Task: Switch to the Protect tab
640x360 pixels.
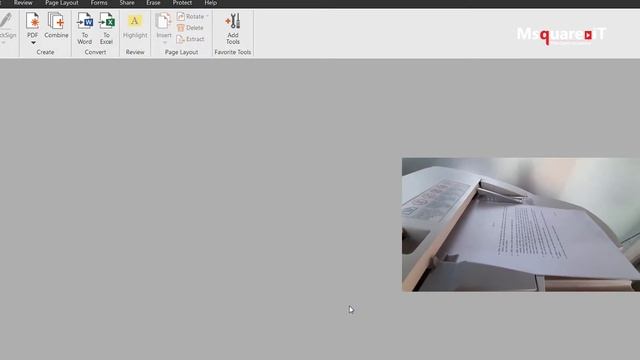Action: (182, 3)
